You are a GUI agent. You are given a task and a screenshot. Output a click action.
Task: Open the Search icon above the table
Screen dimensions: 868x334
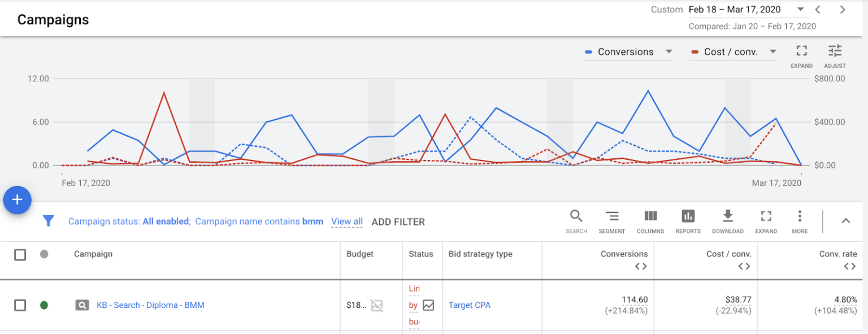tap(576, 216)
